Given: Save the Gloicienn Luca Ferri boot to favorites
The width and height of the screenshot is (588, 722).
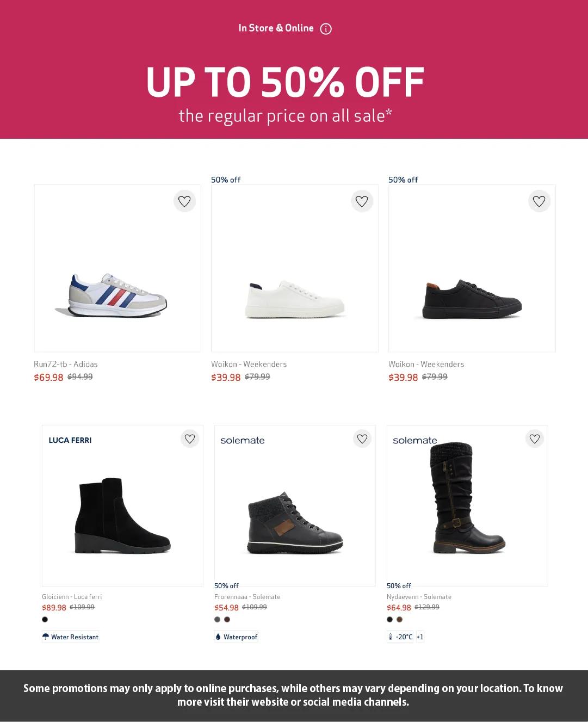Looking at the screenshot, I should [190, 439].
